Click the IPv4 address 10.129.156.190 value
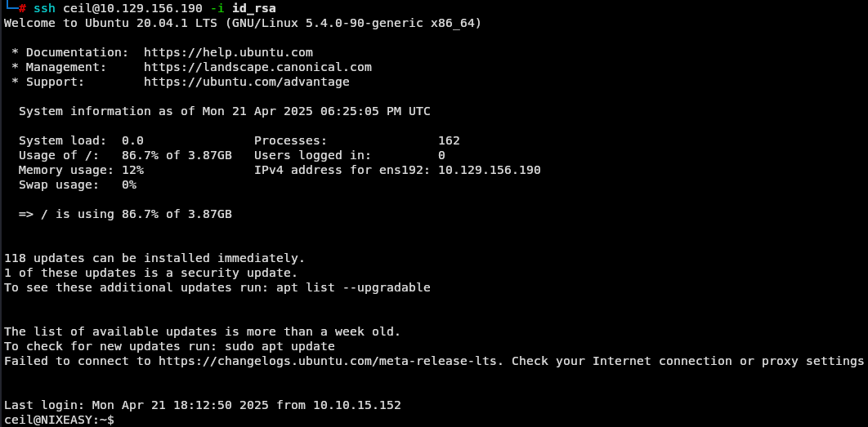 tap(490, 170)
